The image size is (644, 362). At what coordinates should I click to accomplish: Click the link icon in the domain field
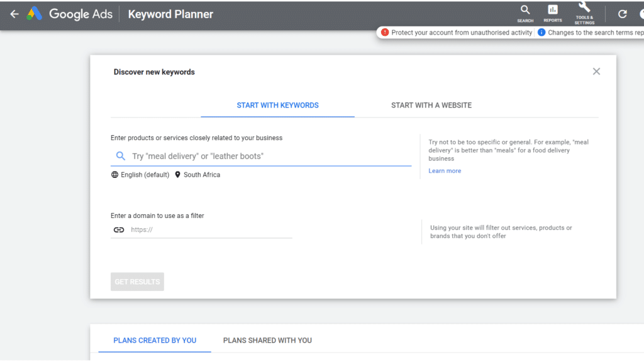click(119, 229)
